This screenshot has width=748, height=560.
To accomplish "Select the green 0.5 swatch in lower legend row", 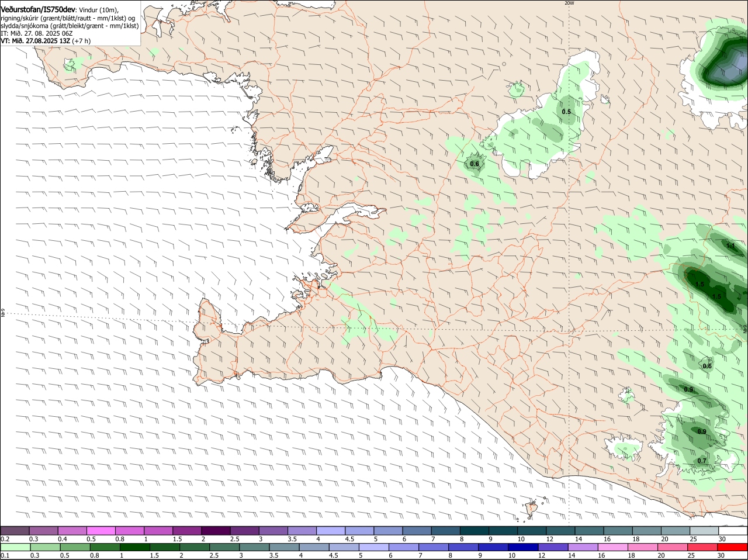I will point(75,547).
